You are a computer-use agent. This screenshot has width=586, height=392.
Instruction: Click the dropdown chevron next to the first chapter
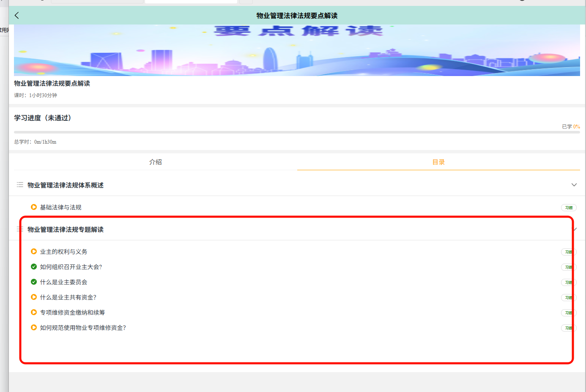pos(574,185)
